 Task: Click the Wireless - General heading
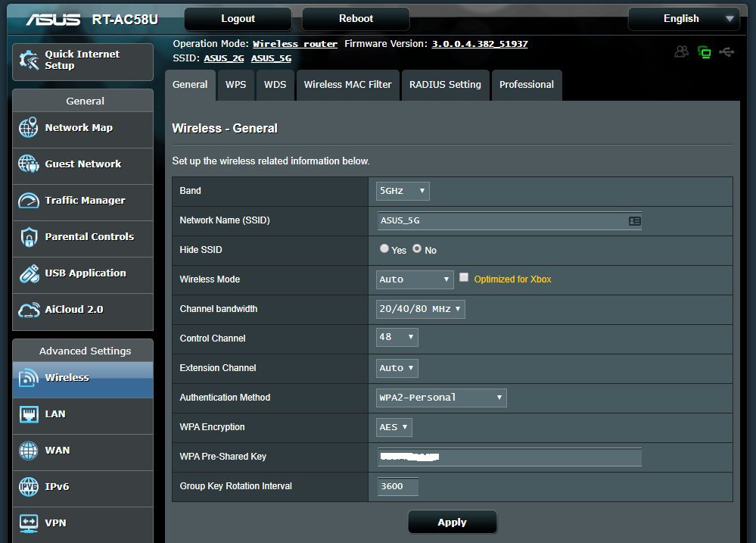coord(225,129)
